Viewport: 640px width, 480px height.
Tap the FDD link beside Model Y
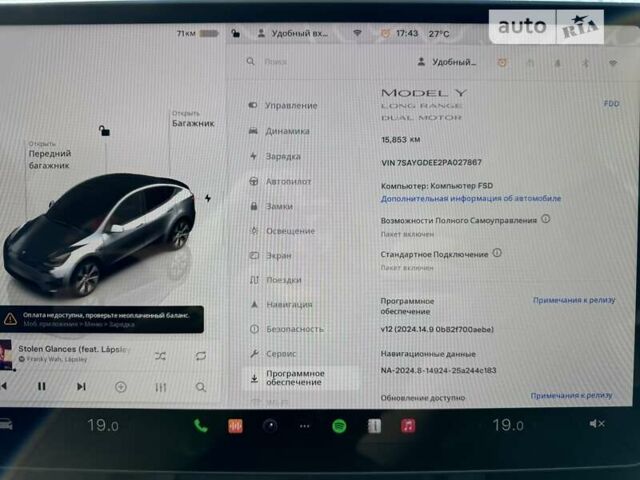(x=611, y=104)
